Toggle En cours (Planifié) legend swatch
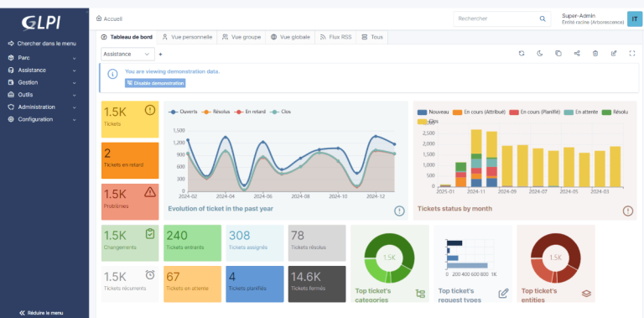The image size is (644, 318). [513, 112]
